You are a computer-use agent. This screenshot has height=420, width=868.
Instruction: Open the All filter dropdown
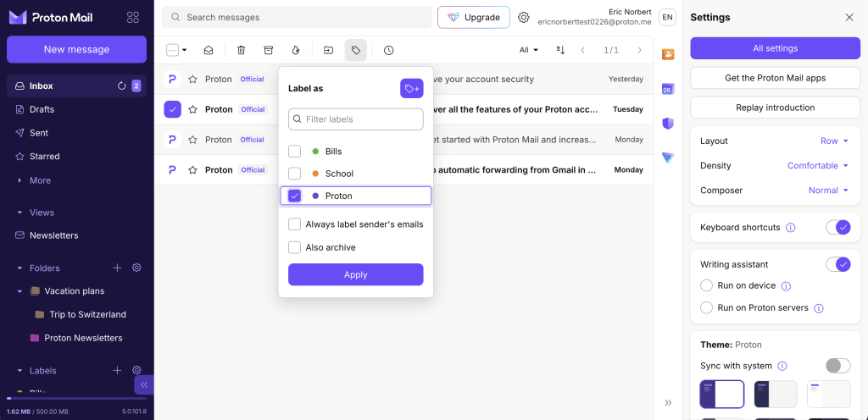[529, 50]
